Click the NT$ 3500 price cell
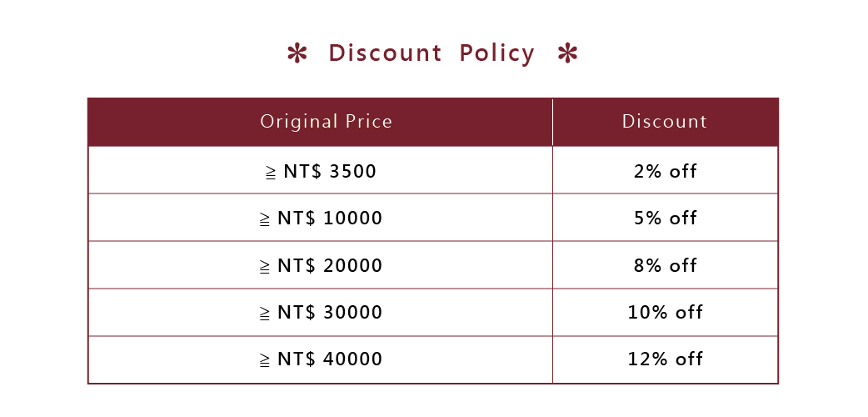Viewport: 868px width, 417px height. pyautogui.click(x=320, y=170)
